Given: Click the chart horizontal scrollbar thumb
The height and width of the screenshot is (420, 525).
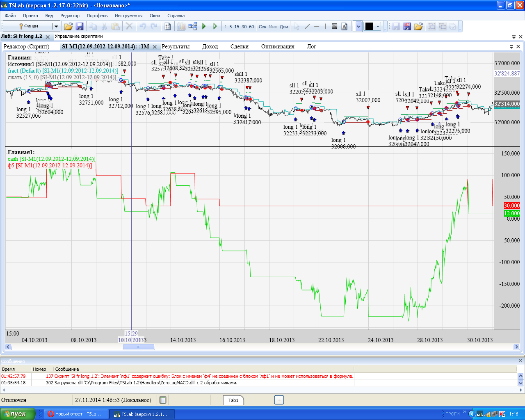Looking at the screenshot, I should 139,347.
